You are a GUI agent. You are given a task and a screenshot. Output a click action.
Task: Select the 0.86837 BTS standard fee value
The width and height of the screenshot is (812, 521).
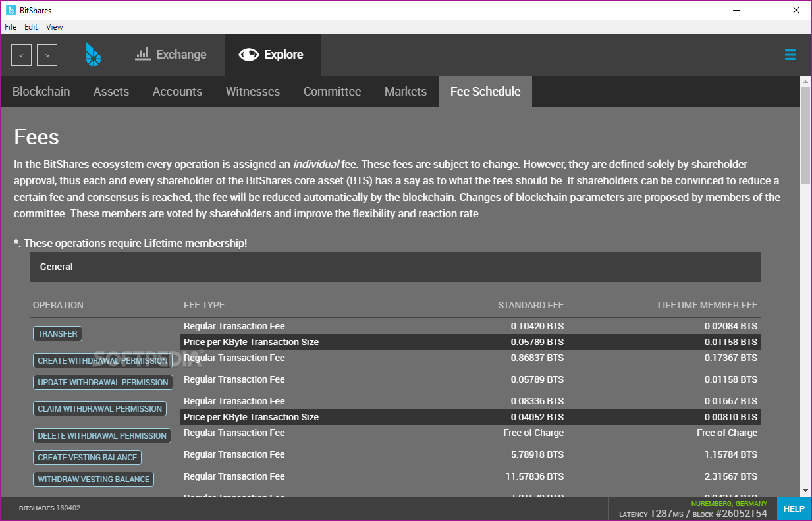537,358
